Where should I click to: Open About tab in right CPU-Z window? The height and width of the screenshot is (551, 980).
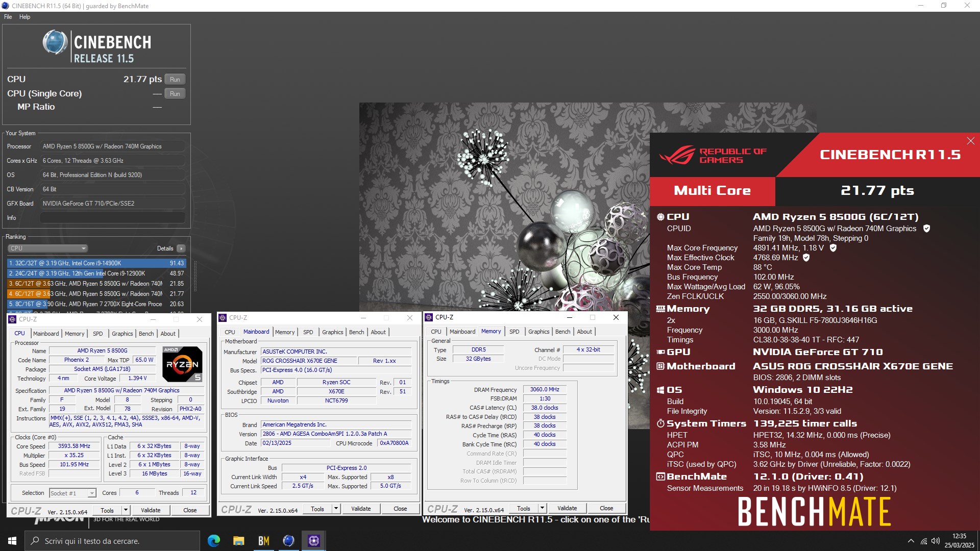pyautogui.click(x=584, y=332)
